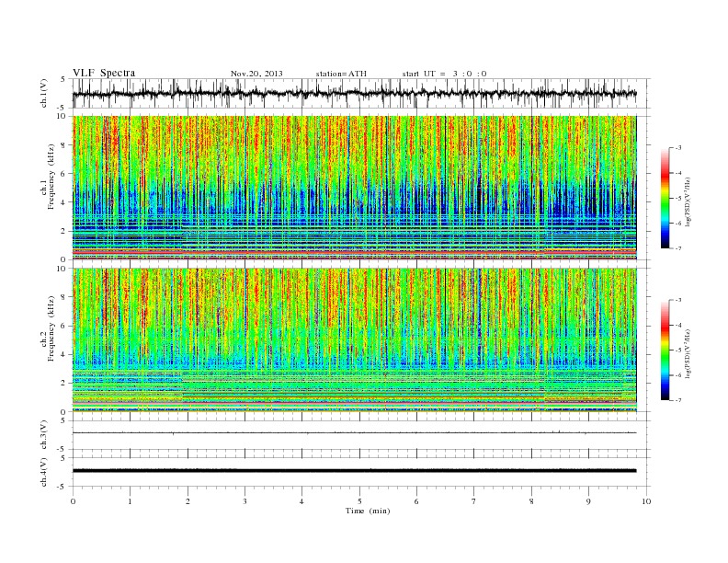Viewport: 728px width, 563px height.
Task: Click the time axis tick label "9"
Action: tap(588, 501)
